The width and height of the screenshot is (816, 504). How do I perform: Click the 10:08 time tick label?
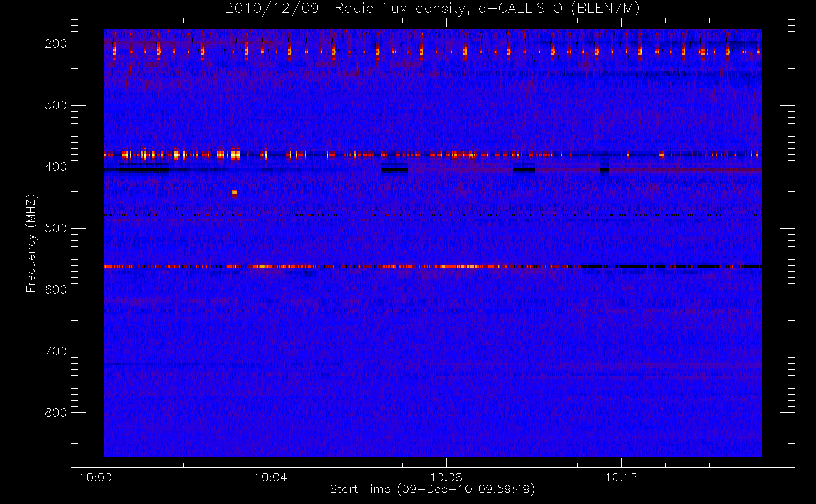(446, 477)
